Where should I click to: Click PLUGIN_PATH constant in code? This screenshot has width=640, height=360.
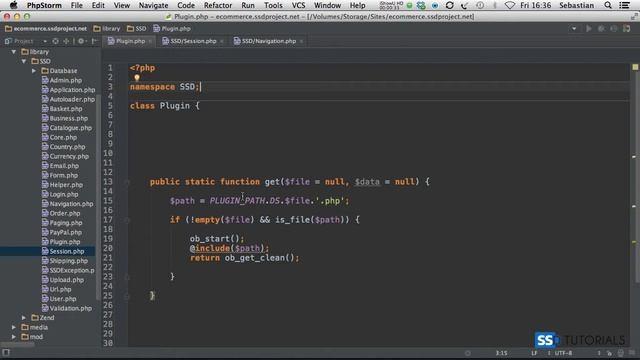239,201
